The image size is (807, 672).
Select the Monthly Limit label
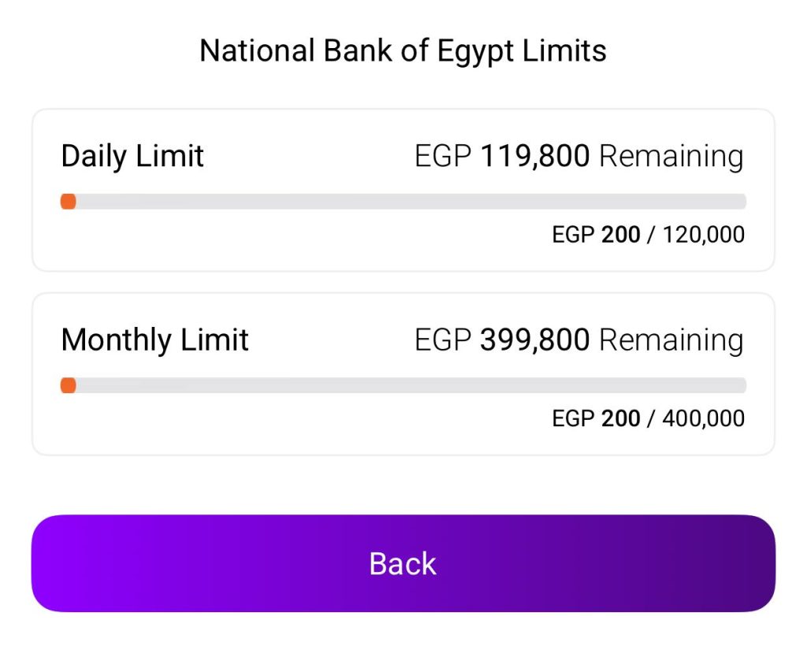click(154, 340)
